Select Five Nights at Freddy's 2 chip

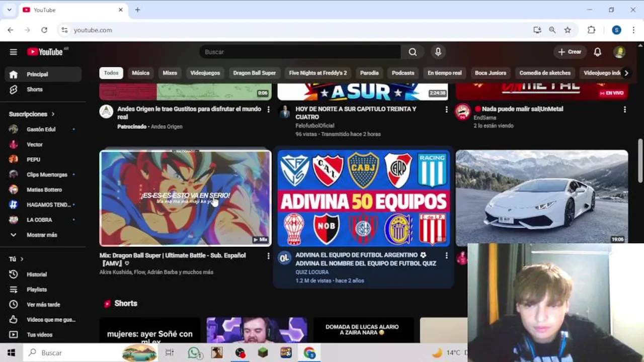coord(318,73)
